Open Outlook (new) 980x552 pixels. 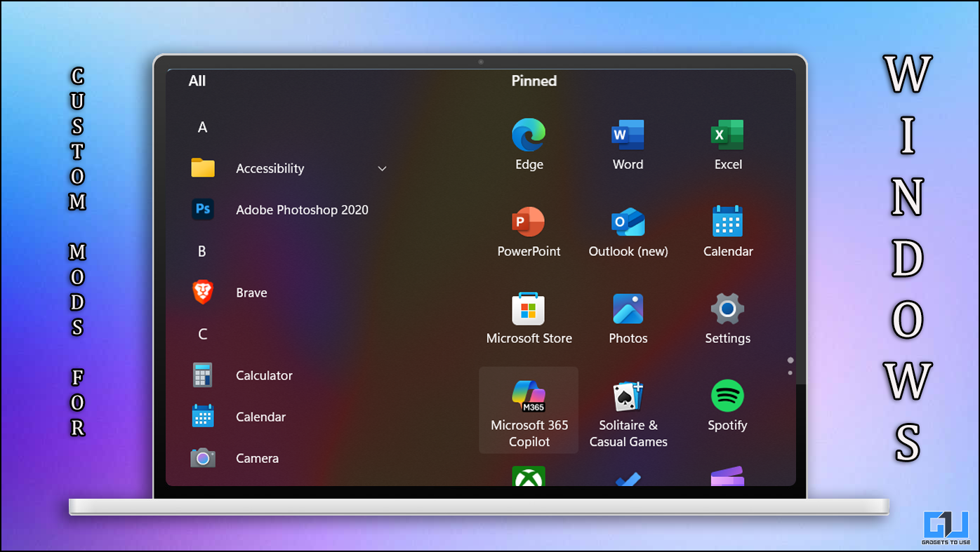pyautogui.click(x=628, y=231)
